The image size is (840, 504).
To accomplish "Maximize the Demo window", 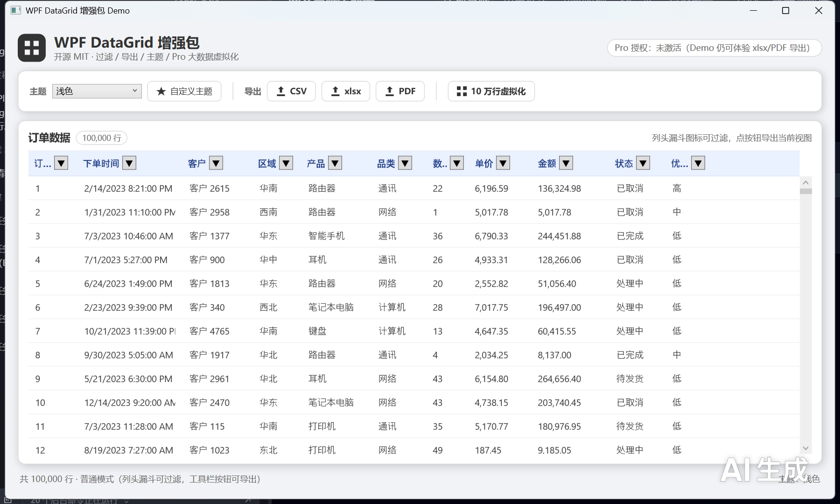I will coord(785,11).
